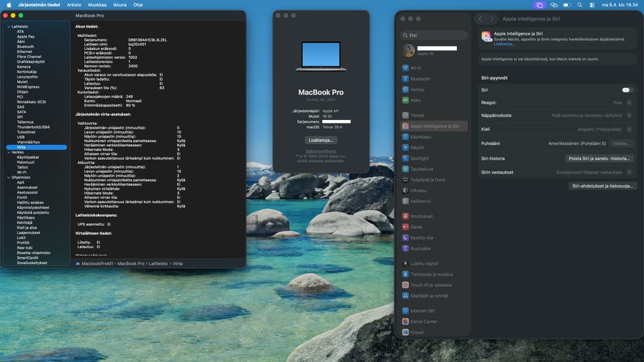
Task: Open Control Center in menu bar
Action: coord(592,5)
